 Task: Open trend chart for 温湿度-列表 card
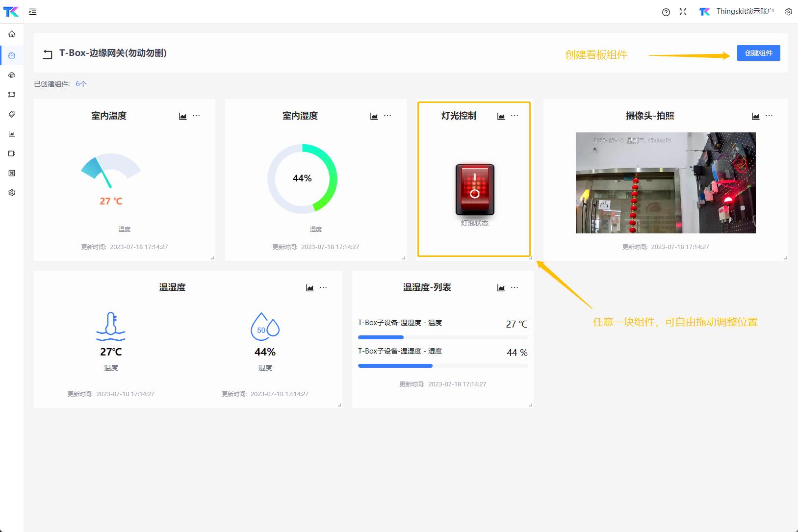[501, 288]
